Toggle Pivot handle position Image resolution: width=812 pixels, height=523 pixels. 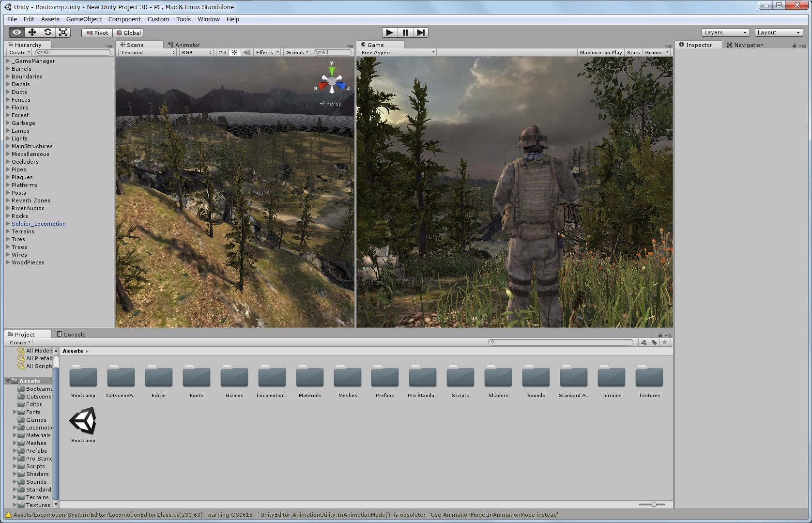pyautogui.click(x=97, y=33)
